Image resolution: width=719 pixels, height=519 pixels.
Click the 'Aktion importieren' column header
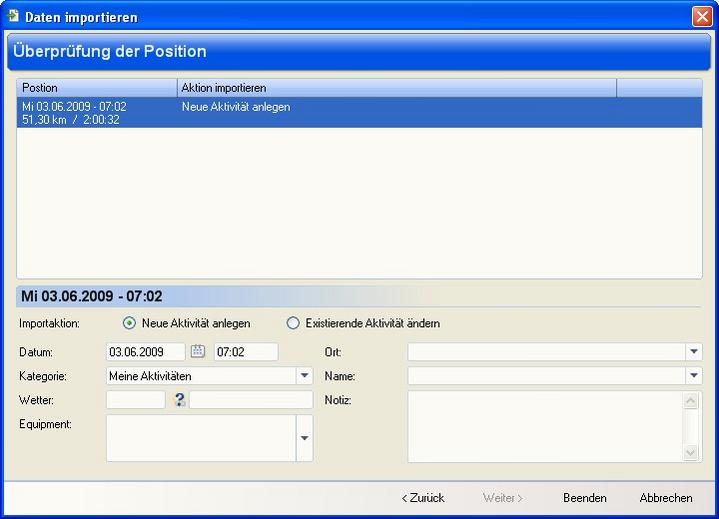(396, 88)
